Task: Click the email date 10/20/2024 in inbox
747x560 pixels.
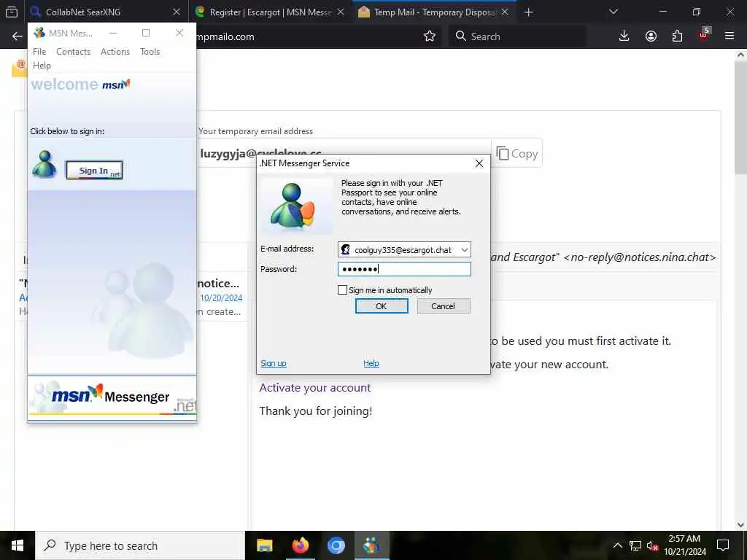Action: (x=221, y=298)
